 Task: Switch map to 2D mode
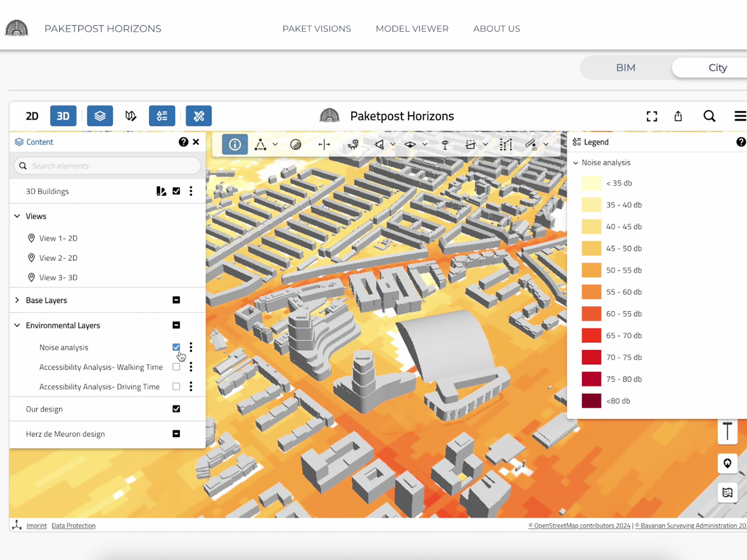32,116
